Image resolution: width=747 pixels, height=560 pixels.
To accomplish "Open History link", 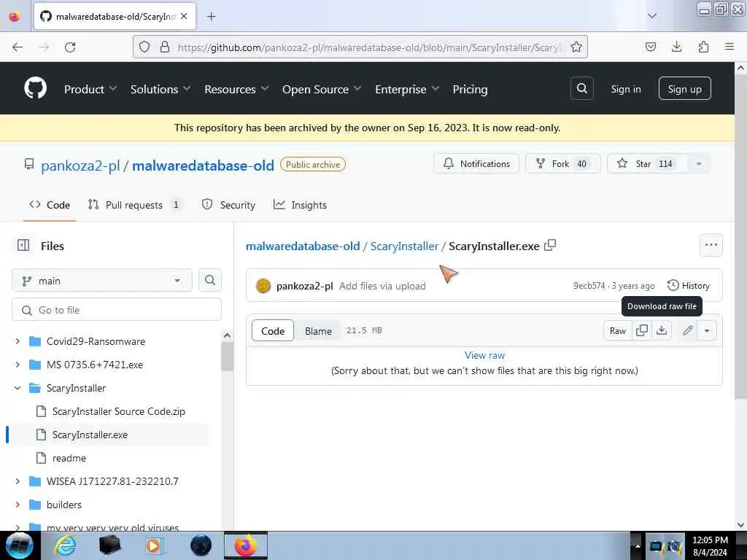I will 689,285.
